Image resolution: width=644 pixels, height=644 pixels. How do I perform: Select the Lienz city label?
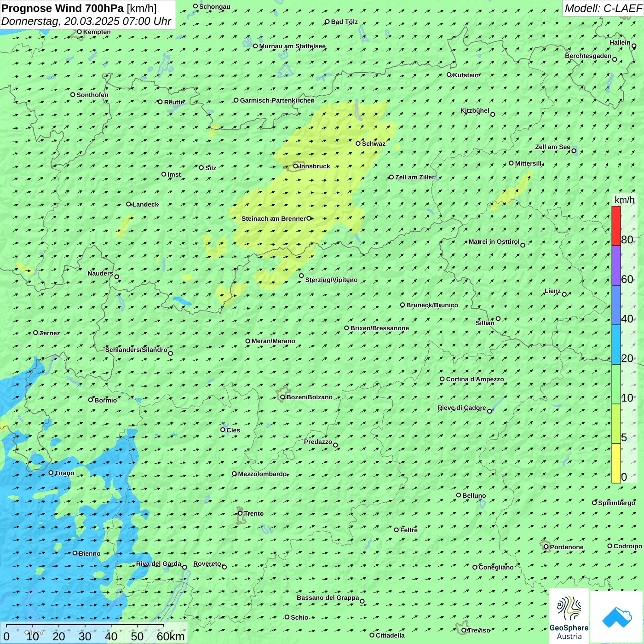pos(552,291)
